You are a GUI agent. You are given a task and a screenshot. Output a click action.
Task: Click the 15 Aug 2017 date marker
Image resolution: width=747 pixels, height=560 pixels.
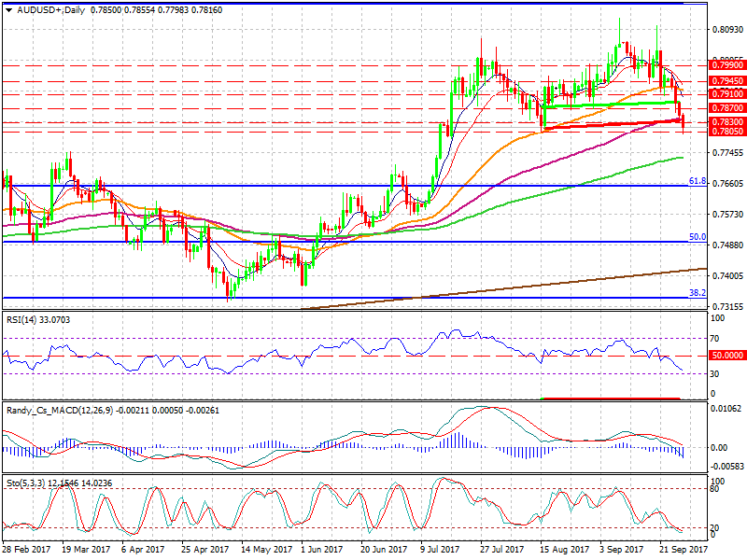click(562, 551)
